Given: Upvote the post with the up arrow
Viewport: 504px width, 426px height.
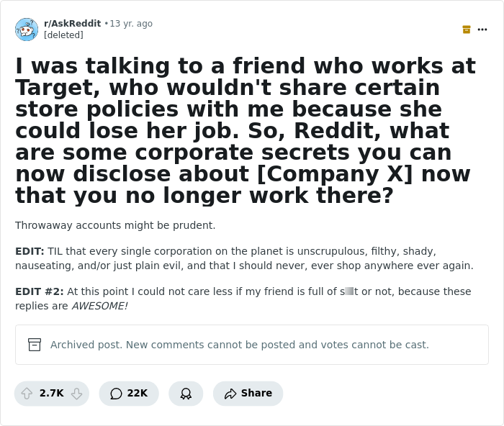Looking at the screenshot, I should pyautogui.click(x=27, y=394).
